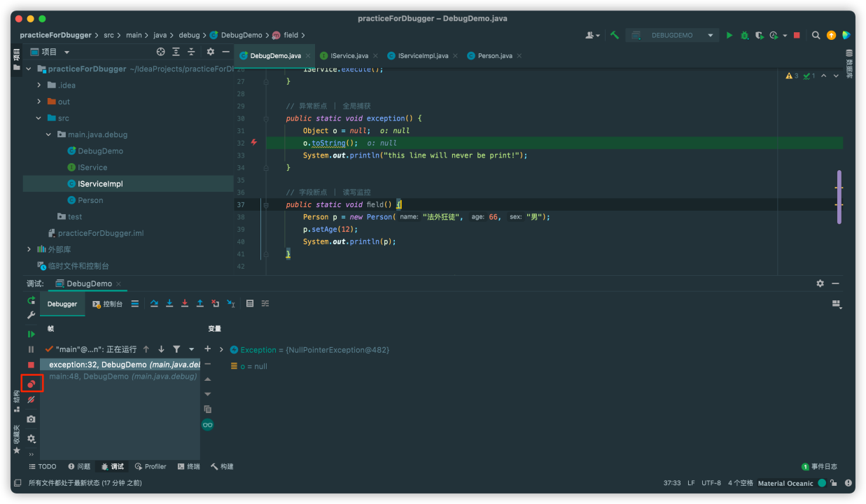The width and height of the screenshot is (866, 504).
Task: Click the Show Execution Point icon
Action: [134, 304]
